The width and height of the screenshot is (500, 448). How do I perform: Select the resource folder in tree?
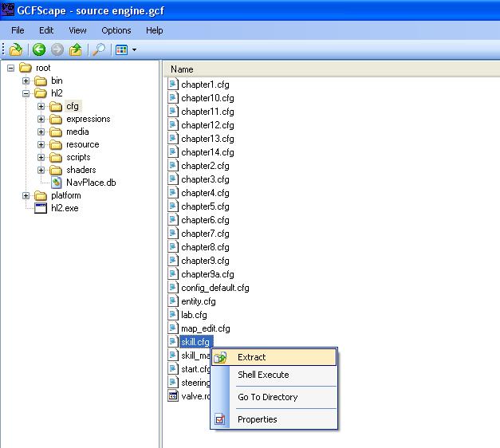(x=83, y=144)
